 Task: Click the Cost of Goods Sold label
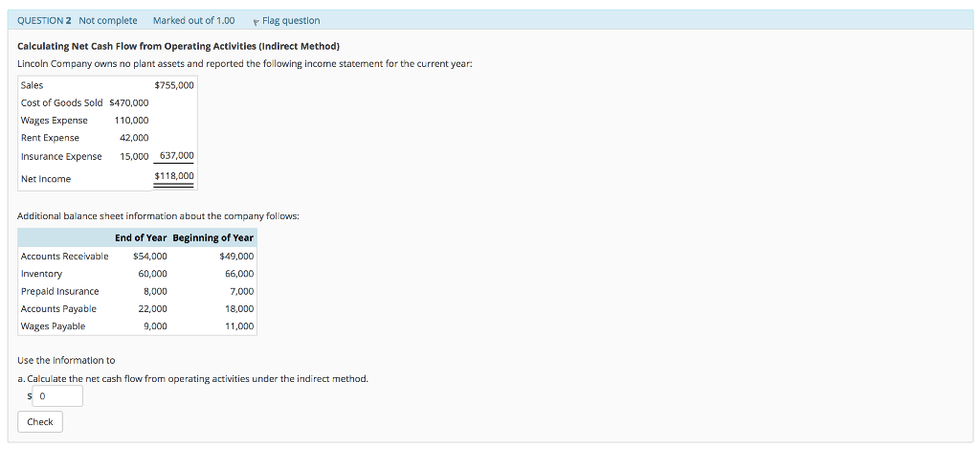tap(62, 102)
